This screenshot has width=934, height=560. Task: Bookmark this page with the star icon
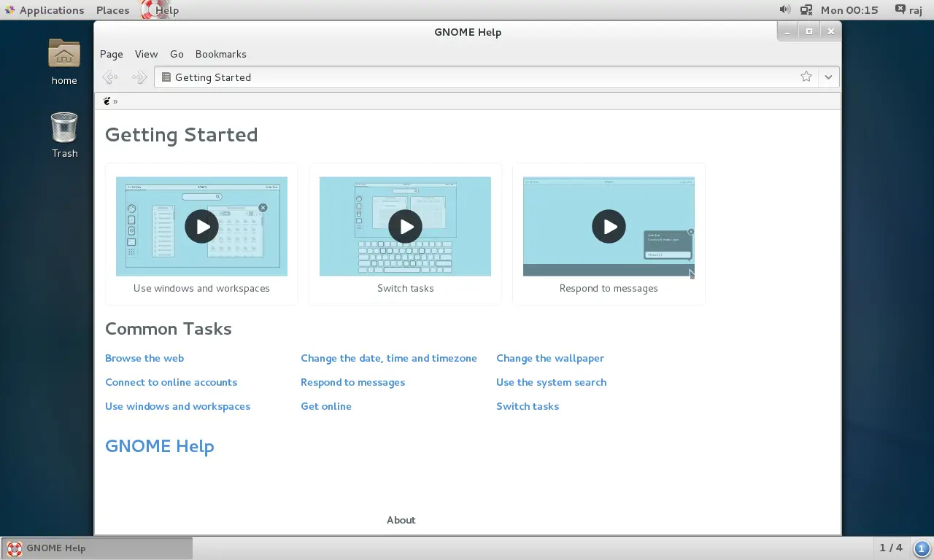[x=806, y=77]
